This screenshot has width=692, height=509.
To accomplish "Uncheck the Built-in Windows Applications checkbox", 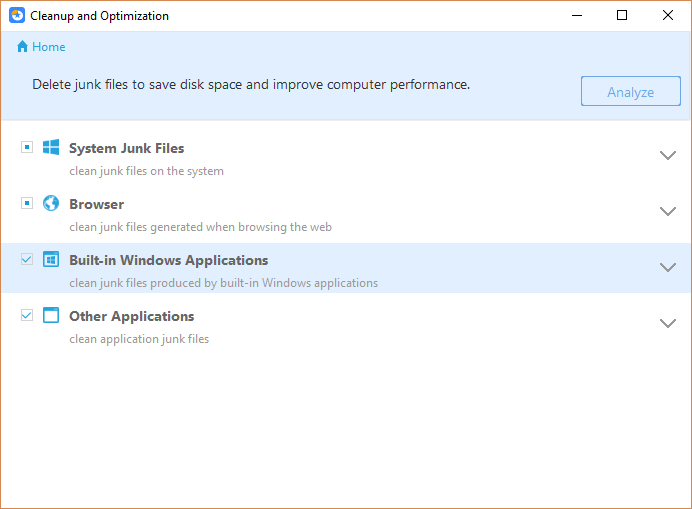I will 27,259.
